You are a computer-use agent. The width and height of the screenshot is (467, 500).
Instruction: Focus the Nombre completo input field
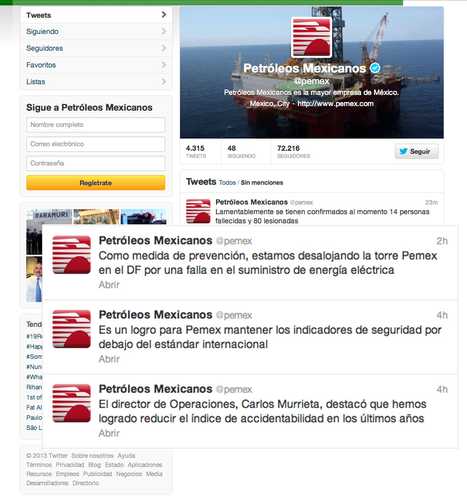coord(96,125)
